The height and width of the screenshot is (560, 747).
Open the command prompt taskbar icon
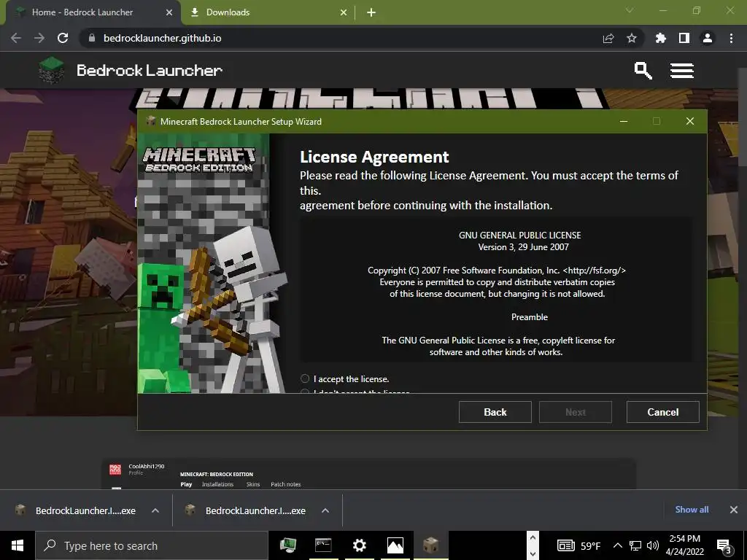323,545
